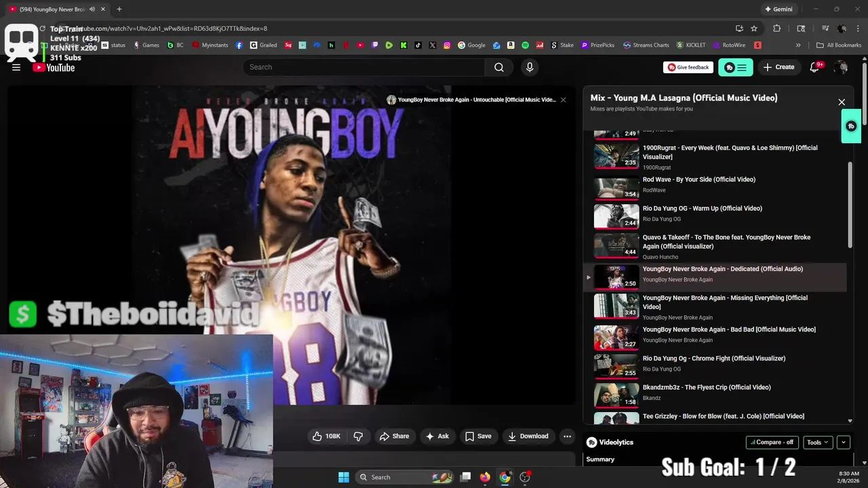Open the Videolytics Tools dropdown

point(817,443)
